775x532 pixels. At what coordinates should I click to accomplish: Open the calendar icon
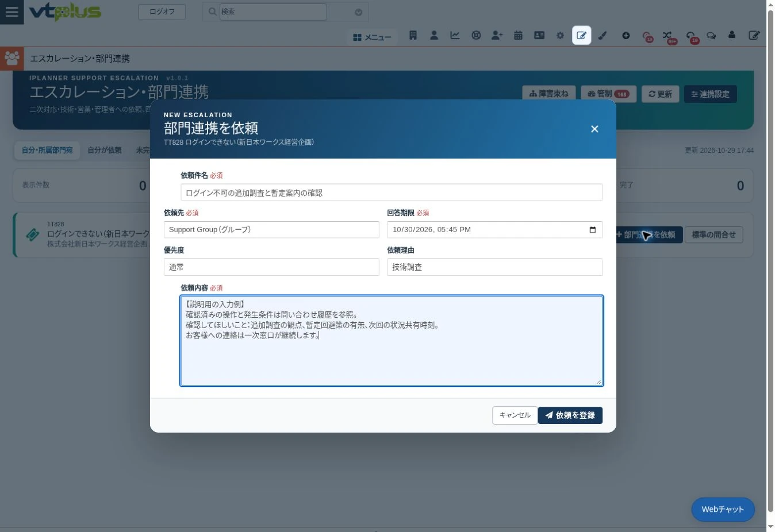(518, 36)
